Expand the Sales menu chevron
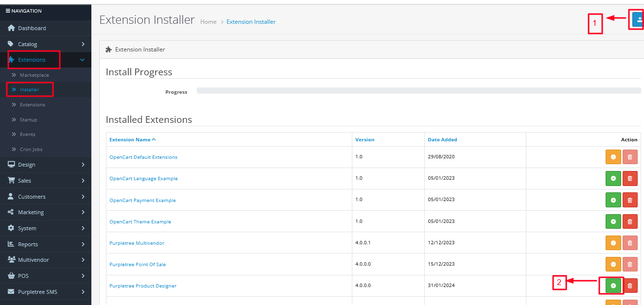Viewport: 644px width, 305px height. (83, 181)
